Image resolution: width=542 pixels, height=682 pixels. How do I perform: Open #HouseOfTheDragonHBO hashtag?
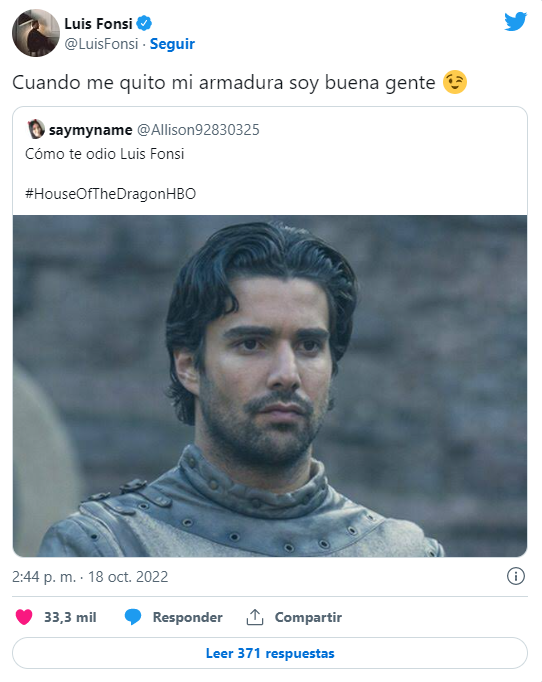110,194
